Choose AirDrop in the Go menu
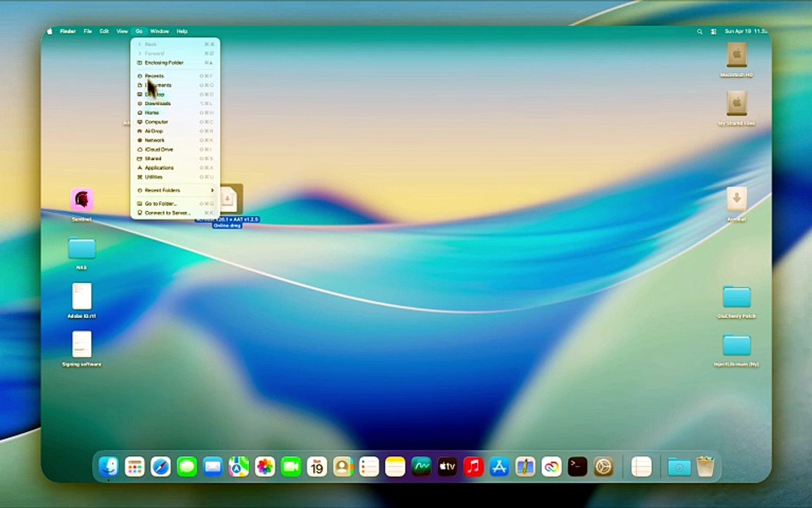The width and height of the screenshot is (812, 508). point(175,132)
